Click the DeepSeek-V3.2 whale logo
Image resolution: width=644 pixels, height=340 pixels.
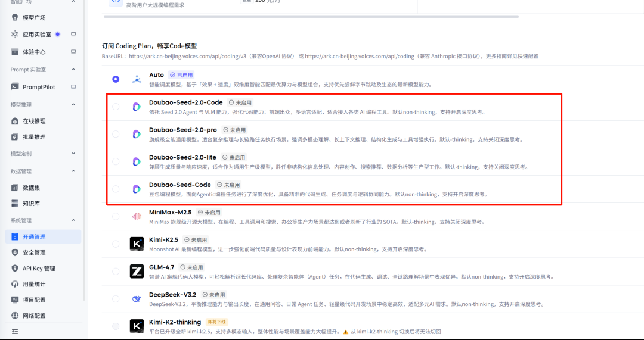pos(137,299)
